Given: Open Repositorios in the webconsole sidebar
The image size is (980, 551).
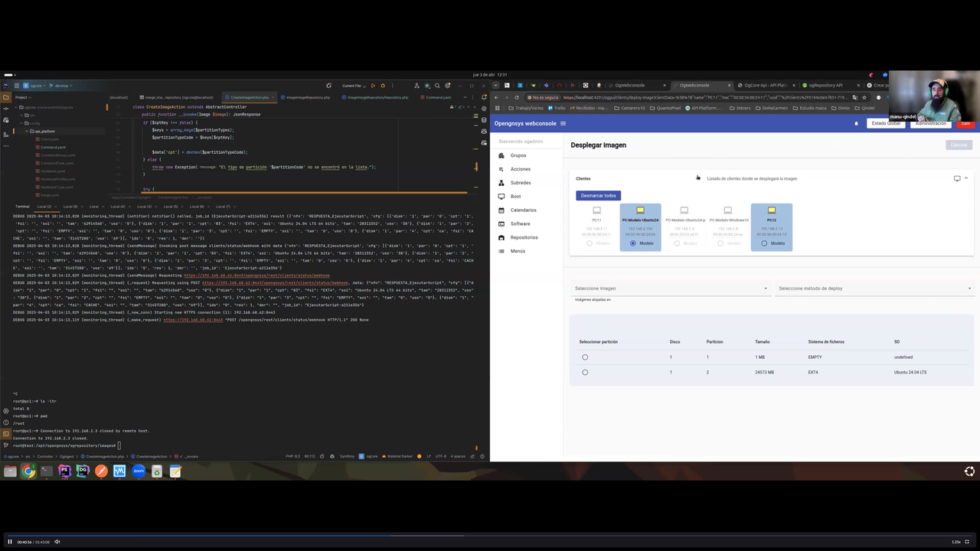Looking at the screenshot, I should click(524, 237).
